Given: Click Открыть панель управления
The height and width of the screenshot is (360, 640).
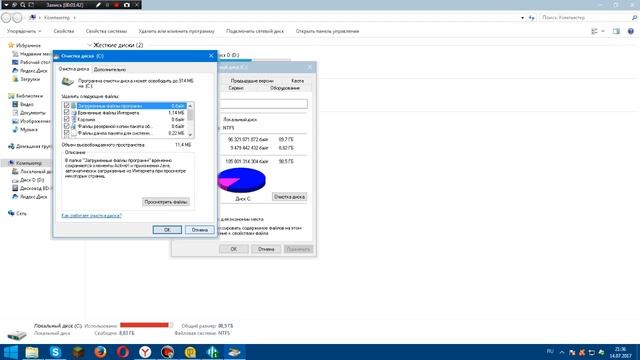Looking at the screenshot, I should [327, 31].
